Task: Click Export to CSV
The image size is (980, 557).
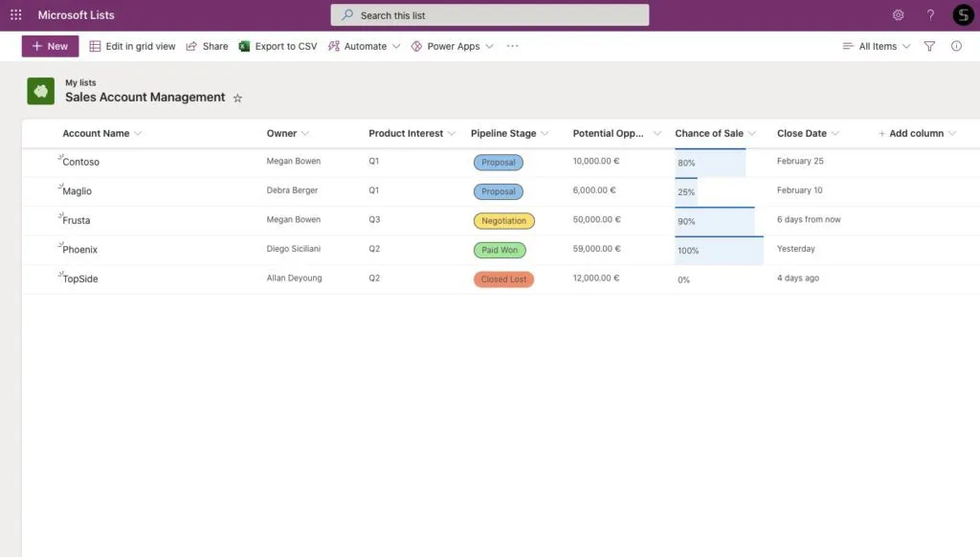Action: click(x=278, y=46)
